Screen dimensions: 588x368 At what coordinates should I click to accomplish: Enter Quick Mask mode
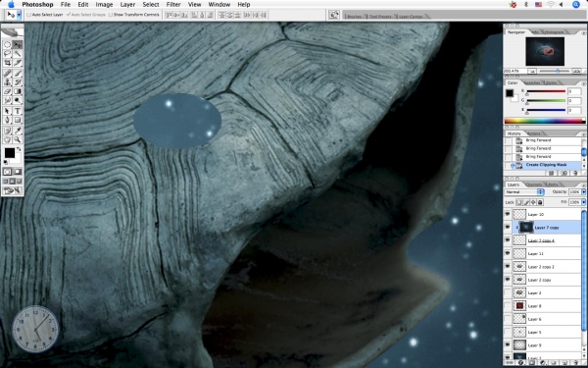point(18,172)
